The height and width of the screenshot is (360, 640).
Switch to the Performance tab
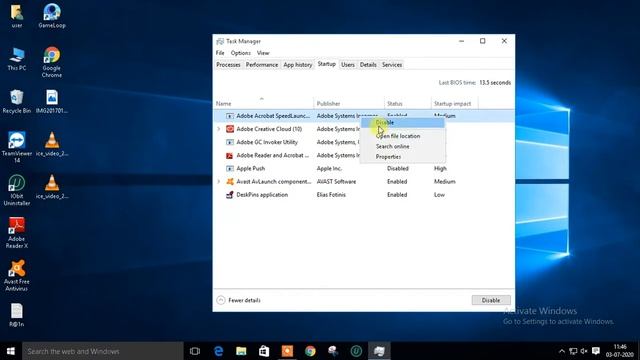[x=262, y=65]
